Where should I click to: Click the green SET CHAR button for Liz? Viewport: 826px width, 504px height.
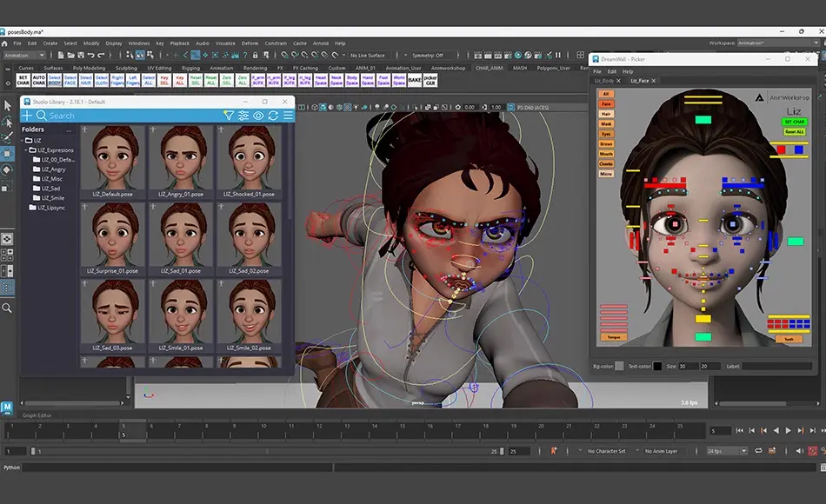point(794,123)
